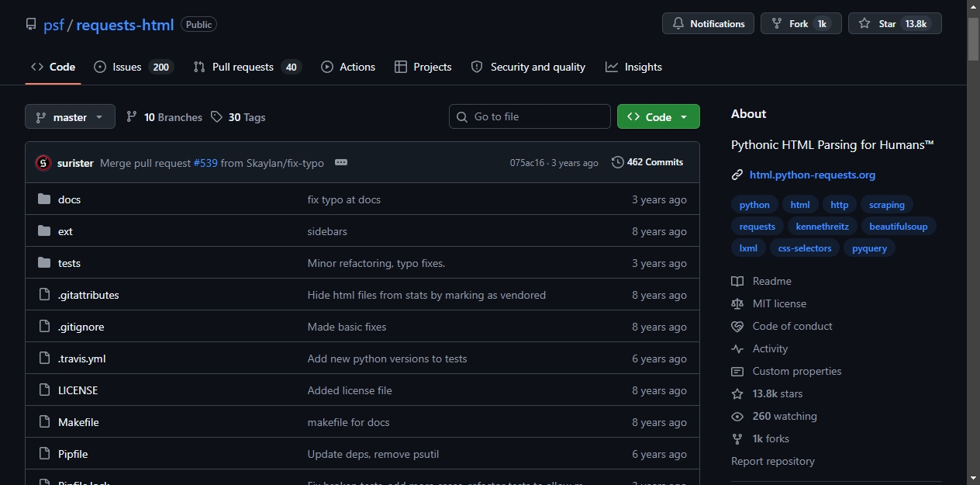The width and height of the screenshot is (980, 485).
Task: Click the Makefile file icon
Action: click(x=44, y=422)
